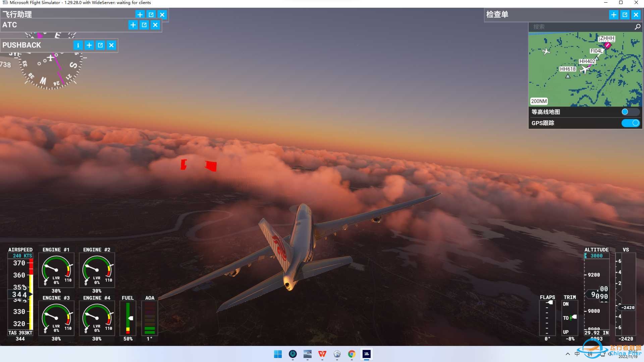Click the 3000 target altitude value
This screenshot has height=362, width=644.
pos(596,256)
